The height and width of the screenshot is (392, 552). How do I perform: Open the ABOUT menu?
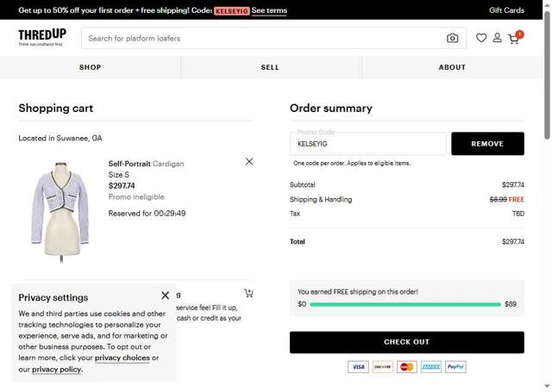coord(452,67)
